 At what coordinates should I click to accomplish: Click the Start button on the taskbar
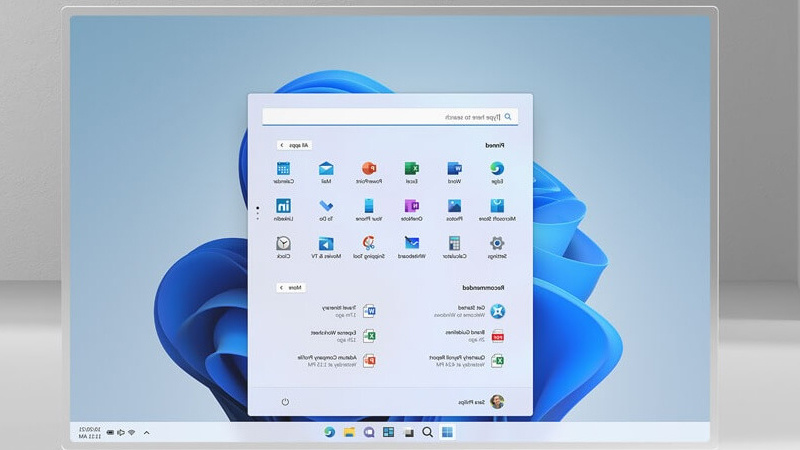[447, 433]
